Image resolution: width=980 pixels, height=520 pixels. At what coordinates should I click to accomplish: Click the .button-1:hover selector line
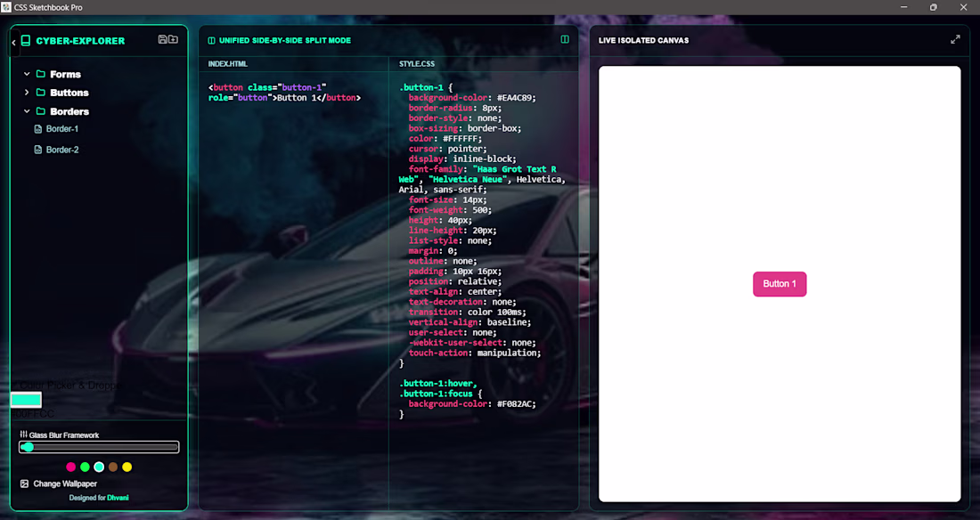(437, 384)
